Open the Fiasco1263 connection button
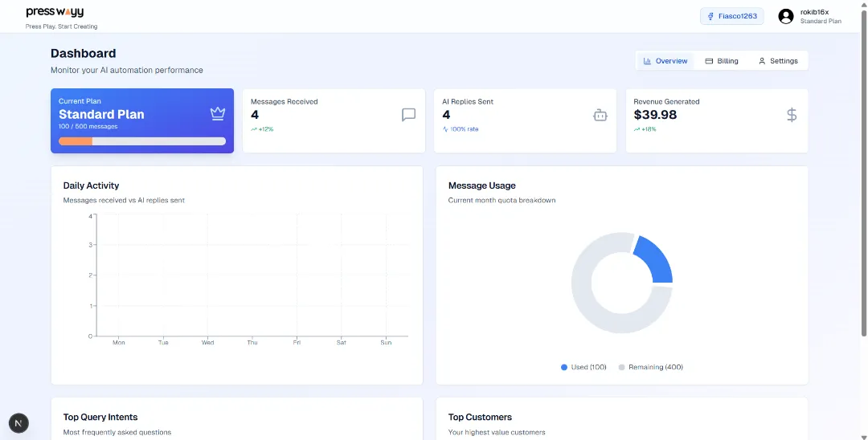 [732, 16]
